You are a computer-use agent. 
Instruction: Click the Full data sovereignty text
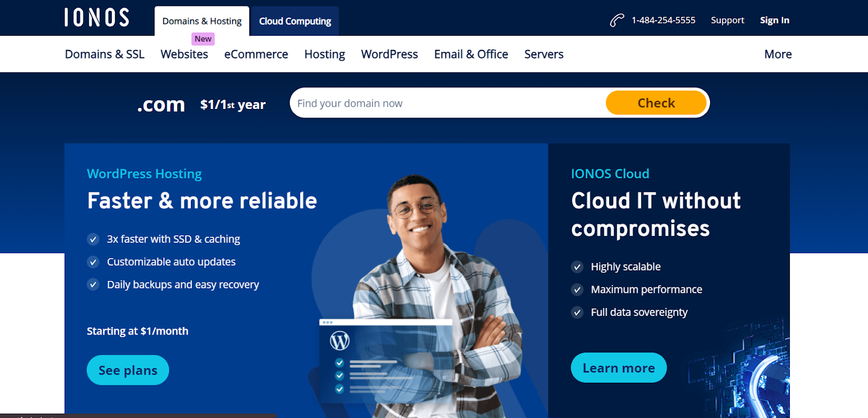[x=639, y=312]
